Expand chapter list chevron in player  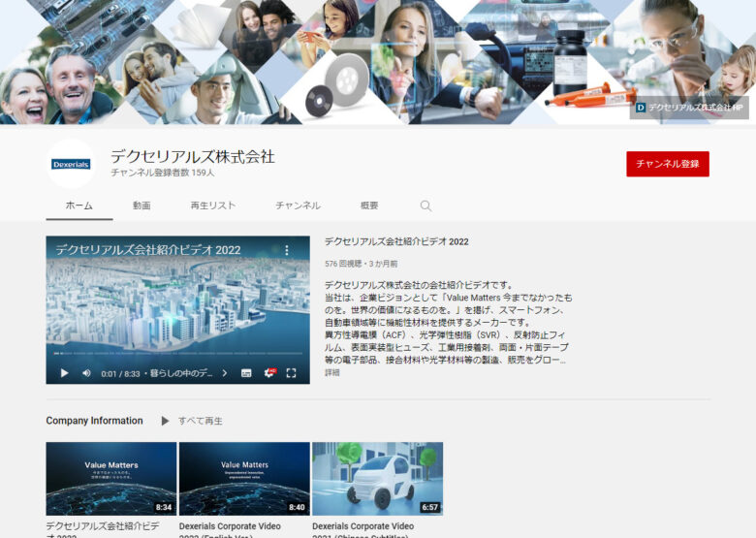point(225,373)
